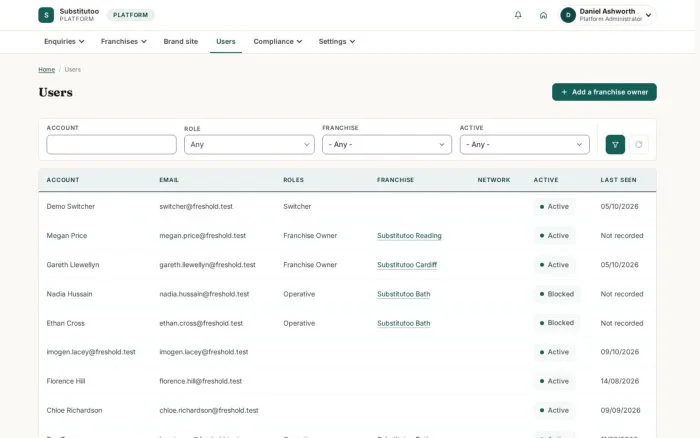This screenshot has height=438, width=700.
Task: Click the Daniel Ashworth avatar circle
Action: point(568,15)
